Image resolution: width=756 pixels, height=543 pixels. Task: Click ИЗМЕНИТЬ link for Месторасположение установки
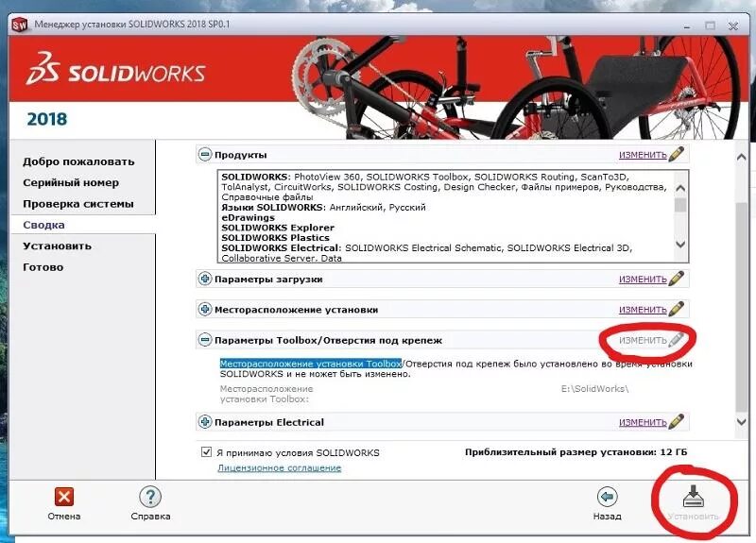643,310
